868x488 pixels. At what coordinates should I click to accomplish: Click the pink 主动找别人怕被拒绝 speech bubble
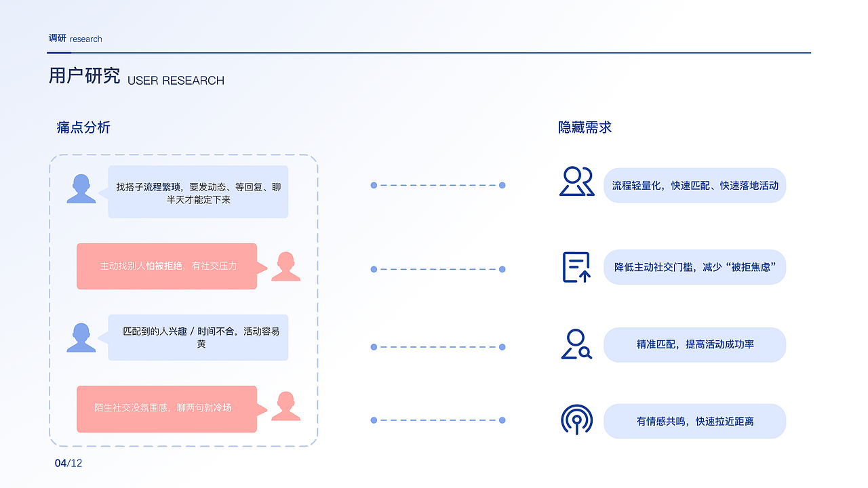[x=172, y=266]
